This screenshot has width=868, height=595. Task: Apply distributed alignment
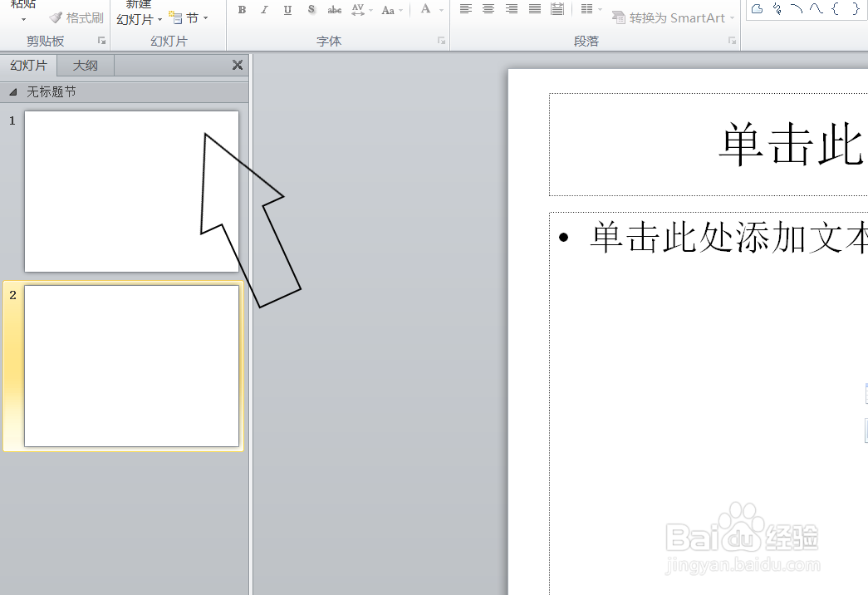pyautogui.click(x=557, y=9)
